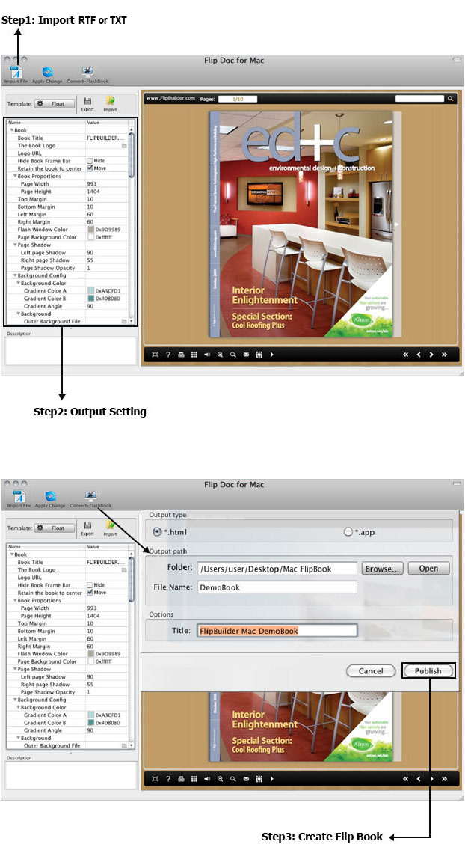Viewport: 465px width, 868px height.
Task: Click fullscreen icon in cover window viewer toolbar
Action: click(155, 355)
